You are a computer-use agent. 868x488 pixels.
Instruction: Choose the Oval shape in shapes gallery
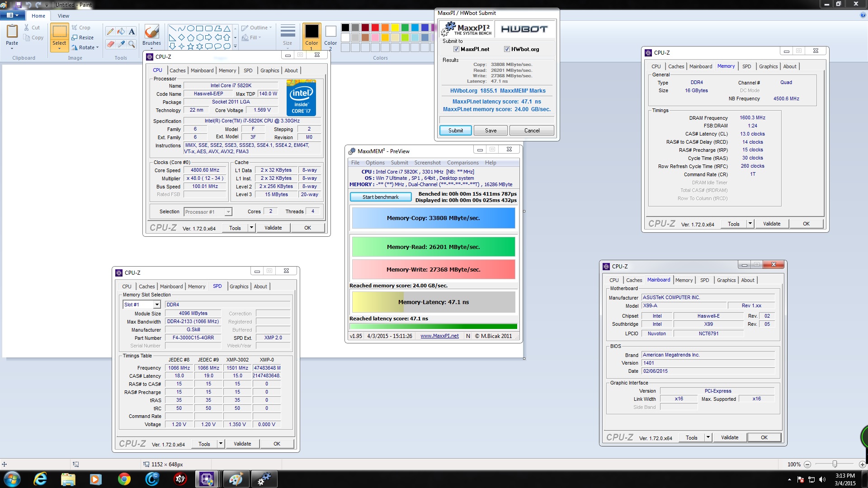(x=190, y=28)
